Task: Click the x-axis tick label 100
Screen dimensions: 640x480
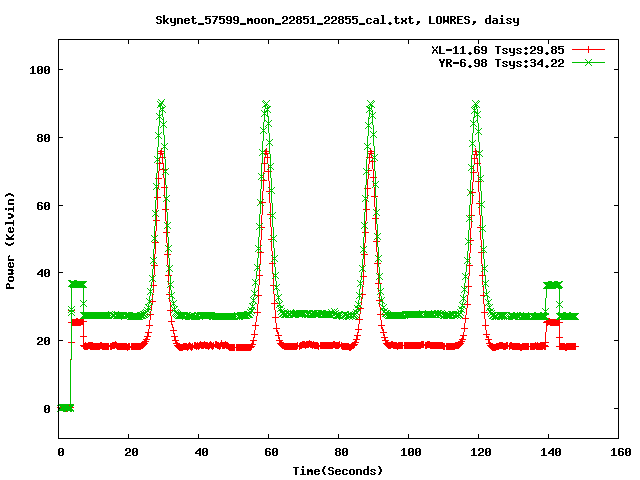Action: pyautogui.click(x=411, y=452)
